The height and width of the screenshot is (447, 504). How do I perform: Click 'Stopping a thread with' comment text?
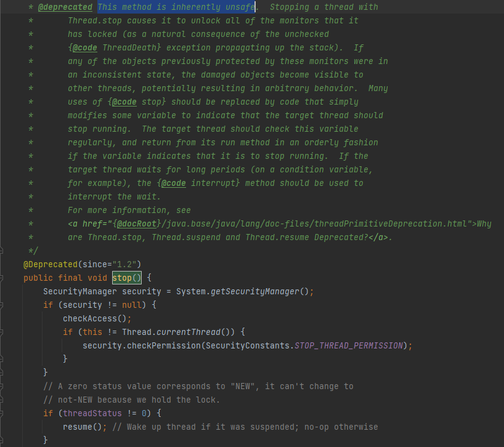[x=323, y=7]
